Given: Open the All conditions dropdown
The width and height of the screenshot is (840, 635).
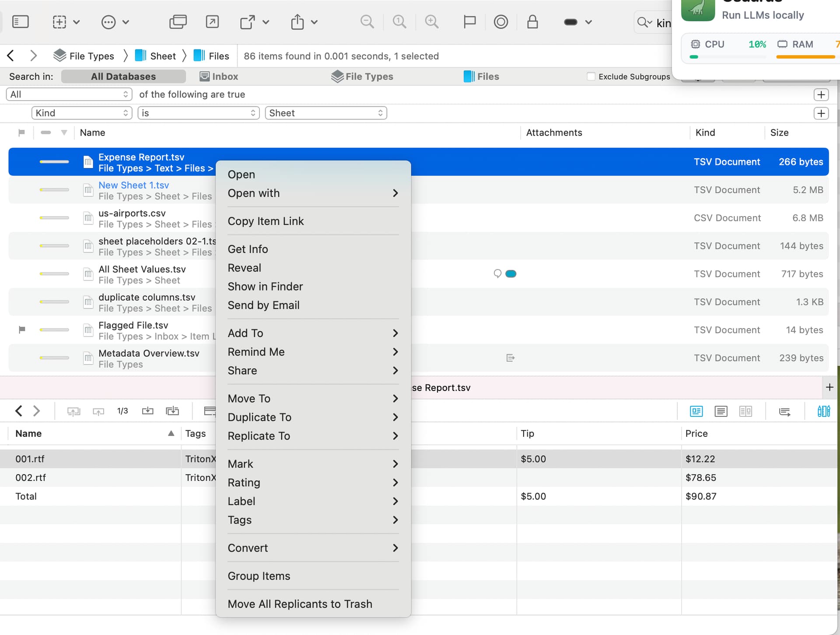Looking at the screenshot, I should (x=69, y=94).
